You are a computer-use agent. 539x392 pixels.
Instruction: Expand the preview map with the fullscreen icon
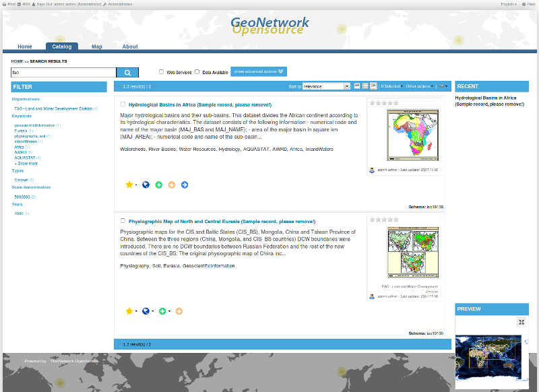click(521, 322)
